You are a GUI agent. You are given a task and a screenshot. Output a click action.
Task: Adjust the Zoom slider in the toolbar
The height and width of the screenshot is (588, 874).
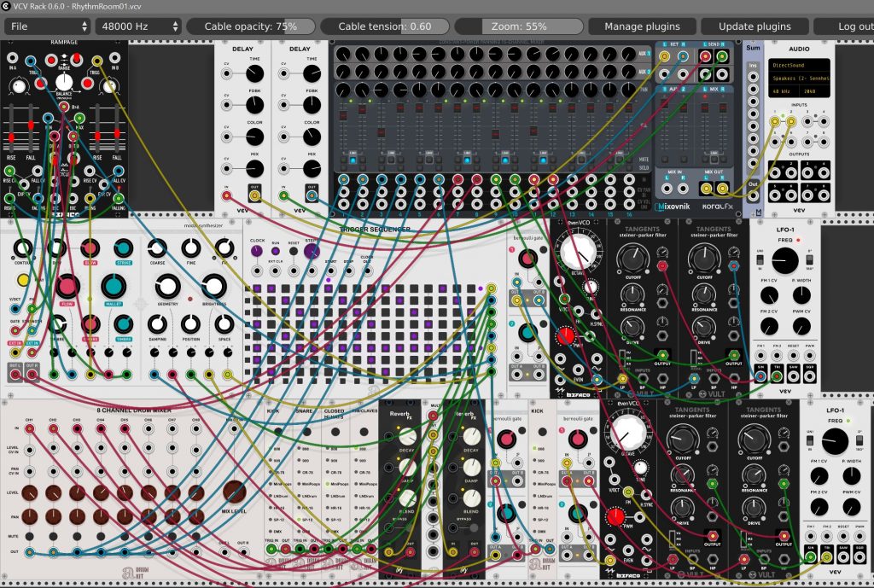pyautogui.click(x=519, y=26)
